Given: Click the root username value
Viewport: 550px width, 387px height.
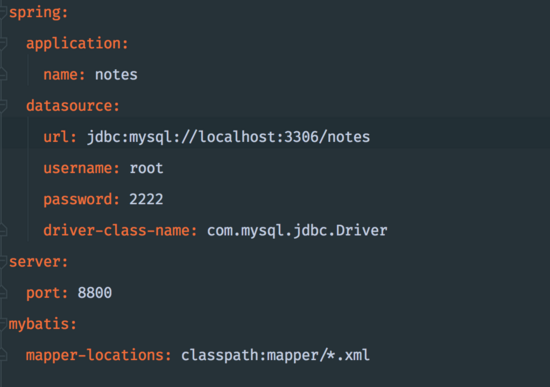Looking at the screenshot, I should tap(146, 168).
